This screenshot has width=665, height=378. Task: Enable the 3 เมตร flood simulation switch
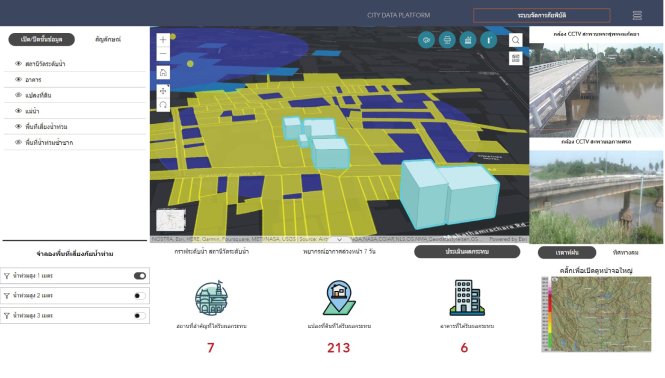(140, 316)
